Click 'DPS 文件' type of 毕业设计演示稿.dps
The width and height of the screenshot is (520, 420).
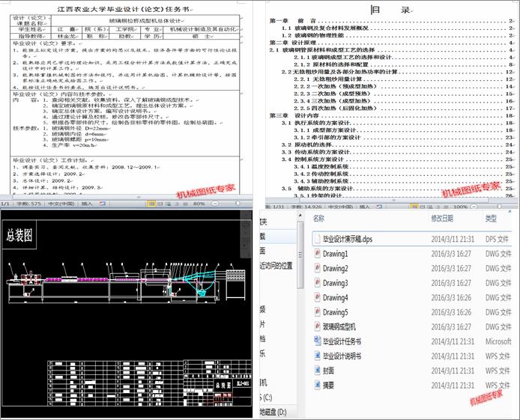pyautogui.click(x=497, y=239)
